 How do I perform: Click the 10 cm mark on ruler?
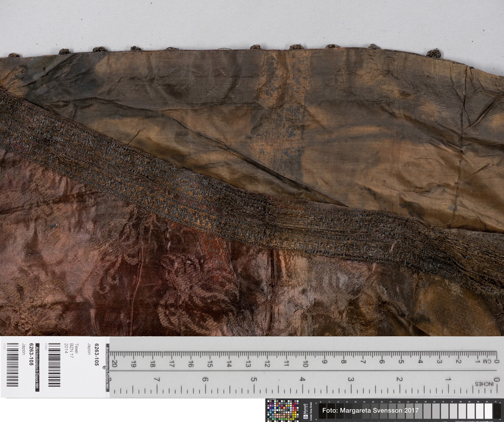pyautogui.click(x=305, y=364)
